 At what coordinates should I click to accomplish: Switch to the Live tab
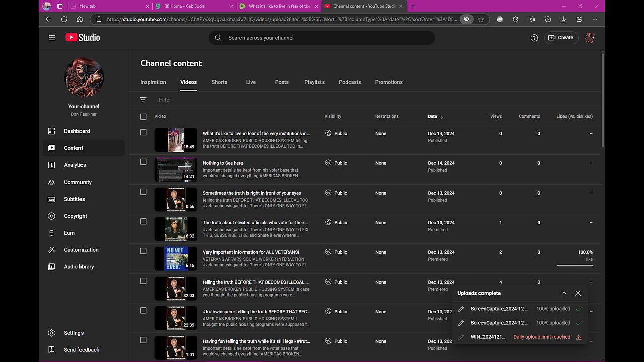pos(251,82)
